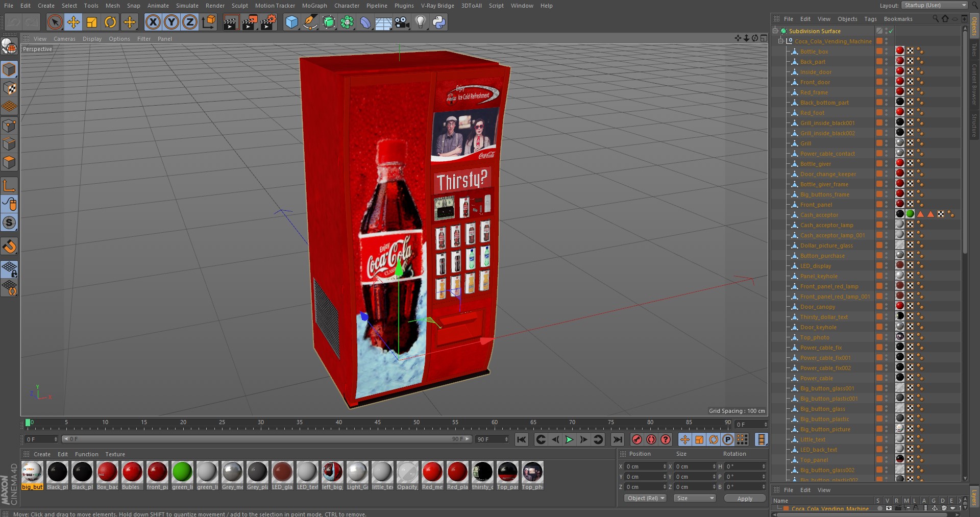
Task: Click the Rotation H input field
Action: click(x=745, y=466)
